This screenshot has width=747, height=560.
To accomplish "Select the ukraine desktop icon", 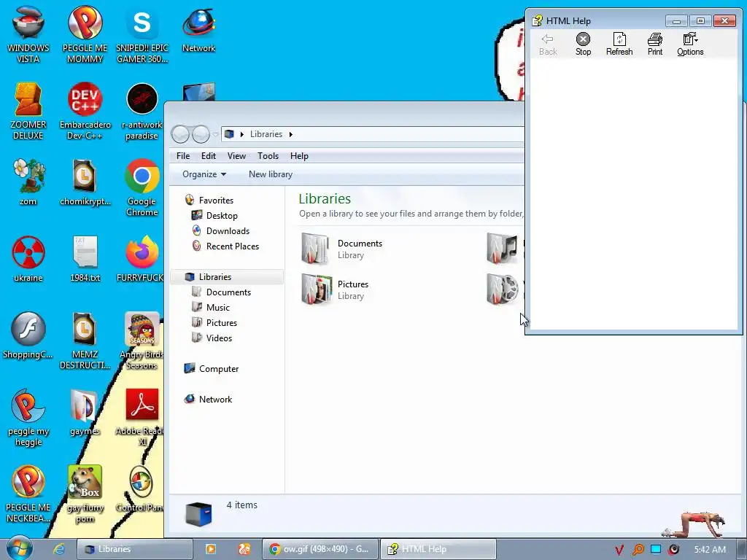I will tap(28, 259).
